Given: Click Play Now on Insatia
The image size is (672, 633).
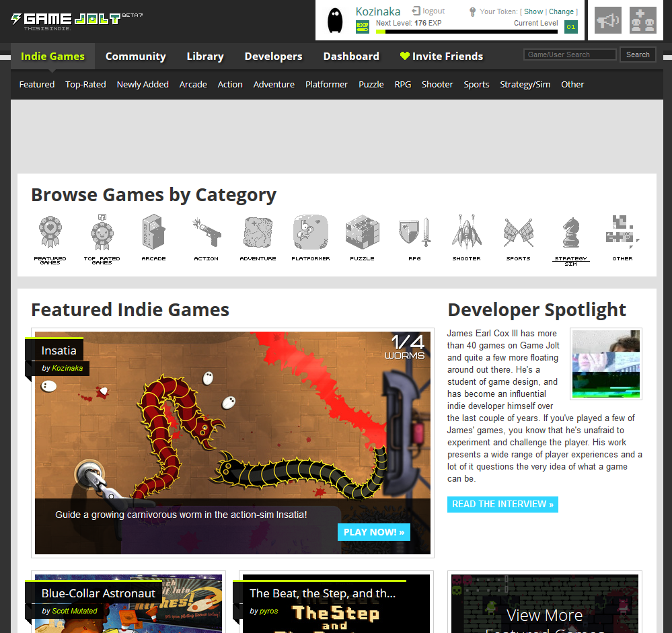Looking at the screenshot, I should tap(374, 532).
